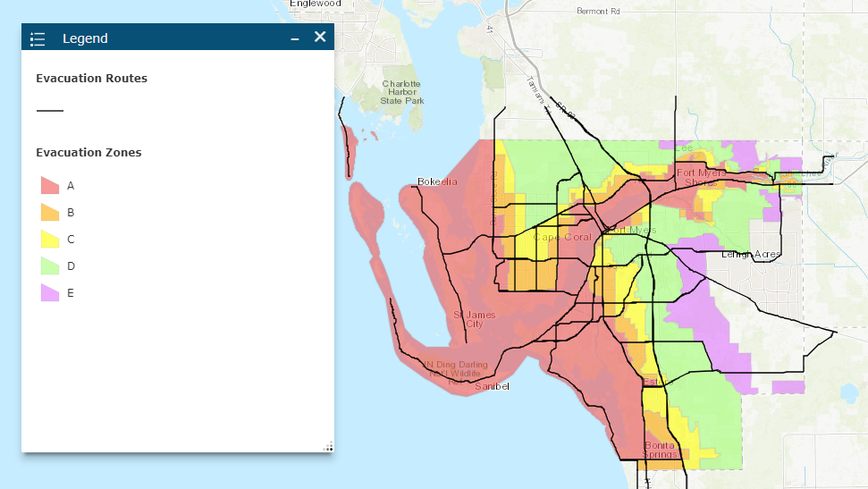Select the yellow Zone C swatch
This screenshot has height=489, width=868.
(50, 240)
